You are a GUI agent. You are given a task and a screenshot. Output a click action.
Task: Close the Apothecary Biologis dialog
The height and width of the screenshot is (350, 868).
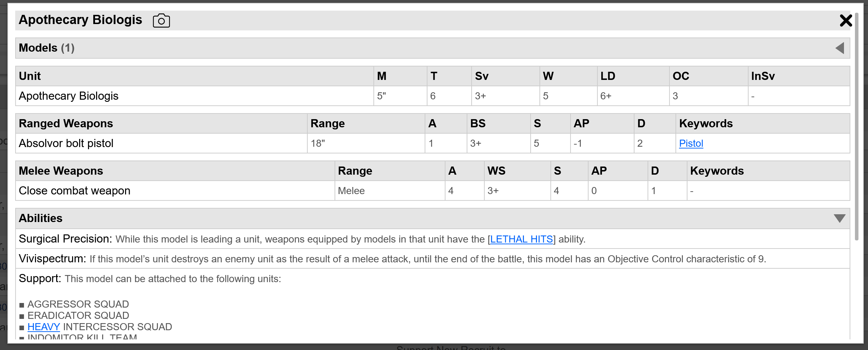click(846, 21)
